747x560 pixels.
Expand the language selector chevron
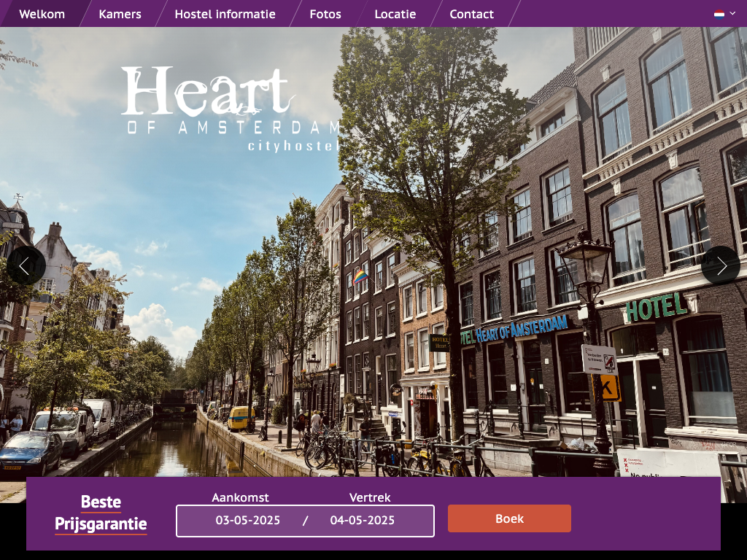[732, 13]
